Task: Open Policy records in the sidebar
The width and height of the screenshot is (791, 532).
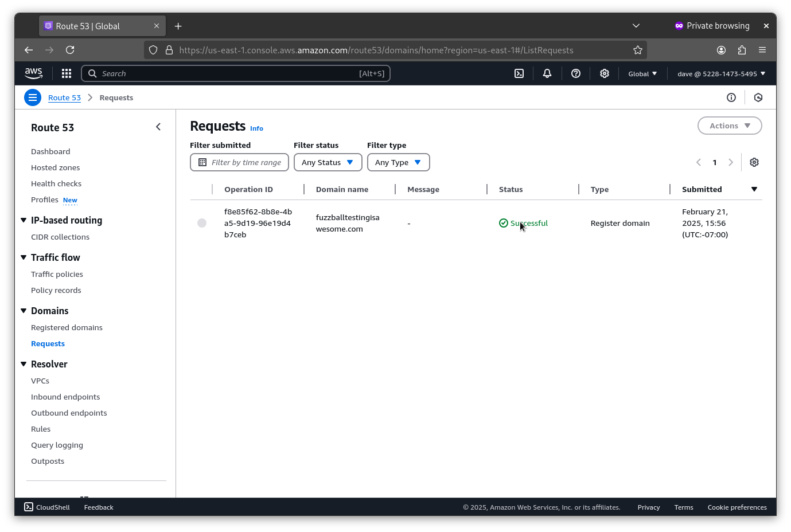Action: tap(56, 290)
